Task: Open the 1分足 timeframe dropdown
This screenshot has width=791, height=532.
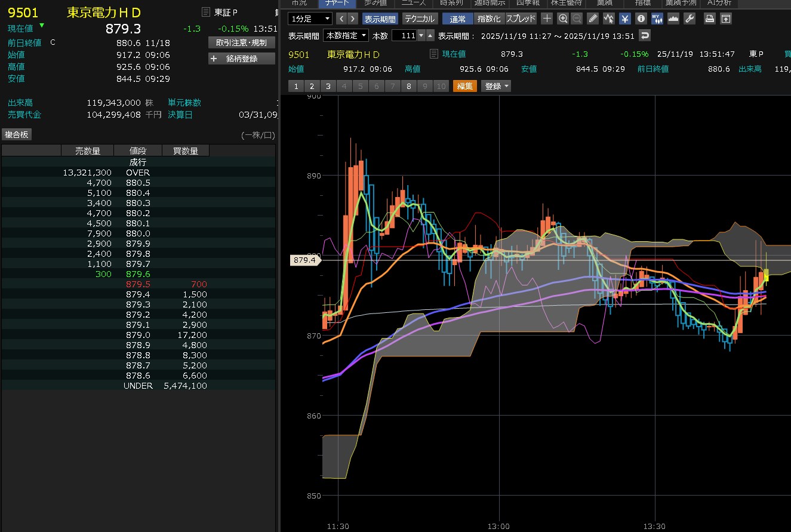Action: pos(310,19)
